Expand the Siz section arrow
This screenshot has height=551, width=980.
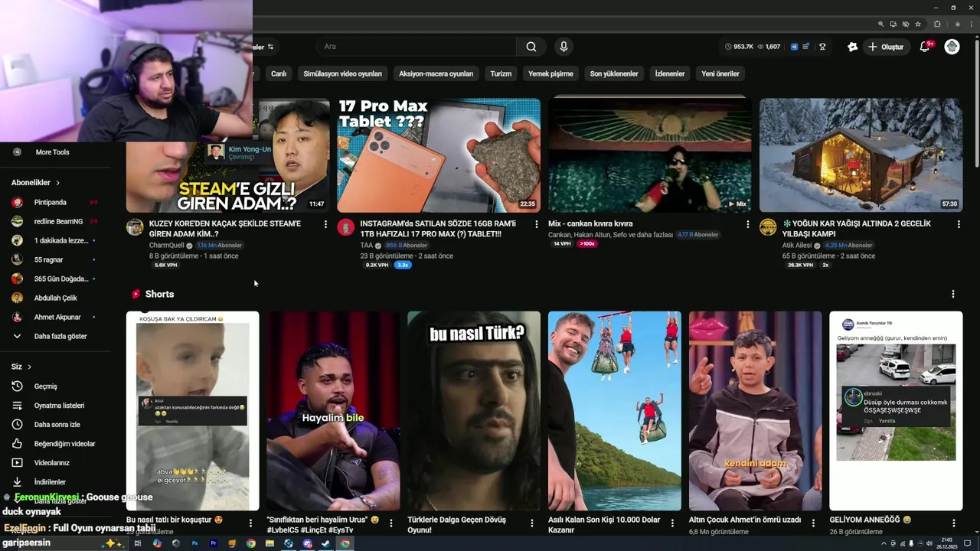[29, 367]
